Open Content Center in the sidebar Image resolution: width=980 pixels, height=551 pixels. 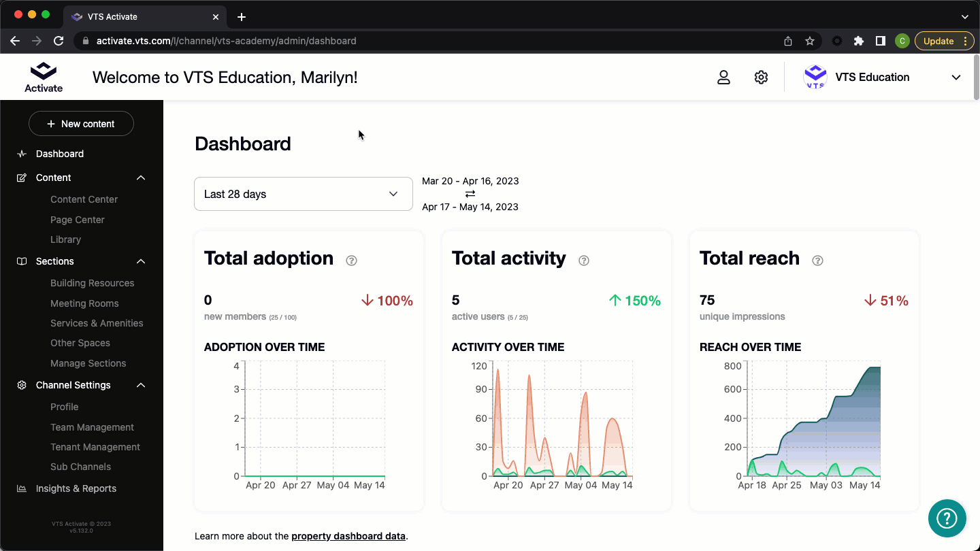coord(84,199)
